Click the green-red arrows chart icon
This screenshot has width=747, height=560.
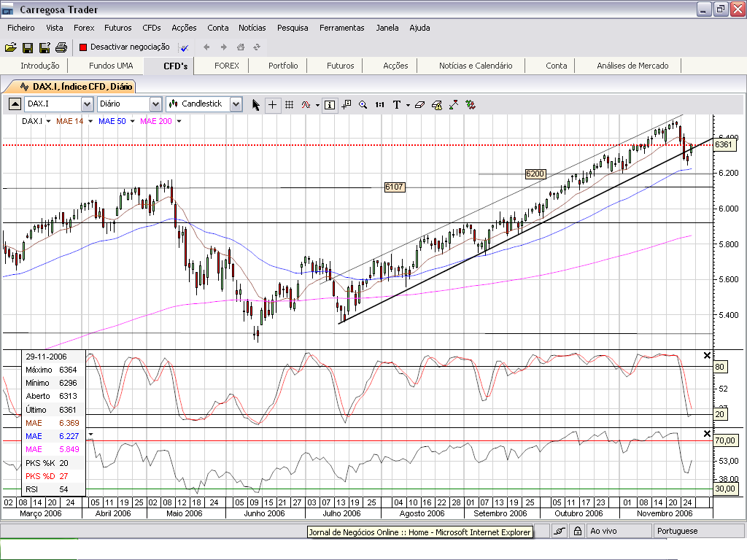click(x=471, y=105)
